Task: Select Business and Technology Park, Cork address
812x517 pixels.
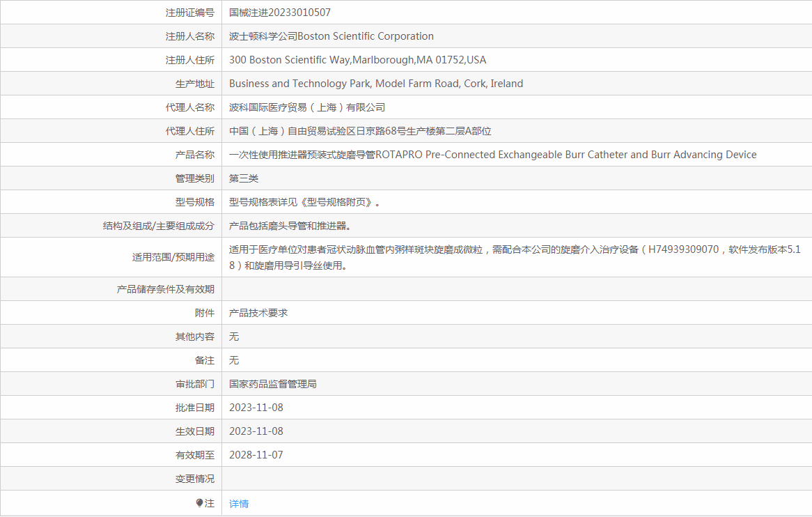Action: [x=376, y=84]
